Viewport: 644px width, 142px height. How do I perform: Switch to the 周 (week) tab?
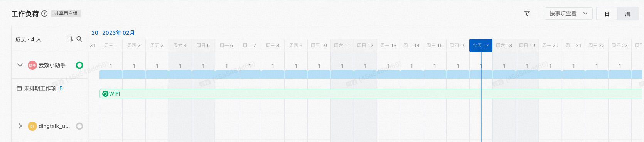(x=628, y=14)
